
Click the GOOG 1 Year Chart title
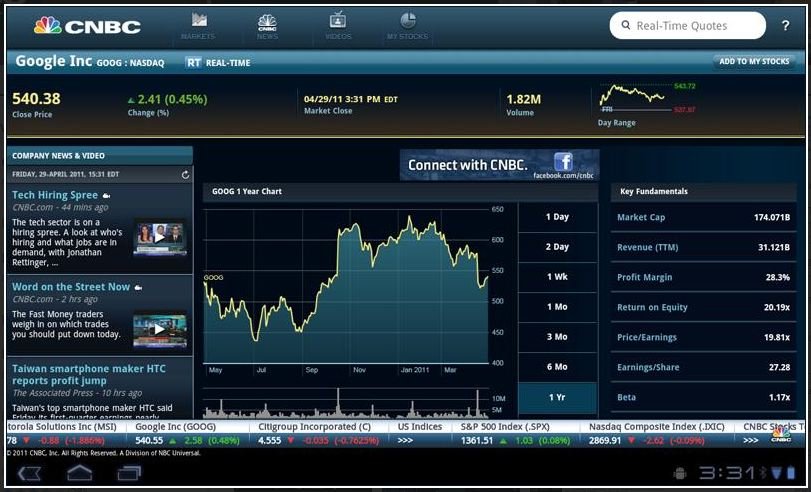pos(247,191)
